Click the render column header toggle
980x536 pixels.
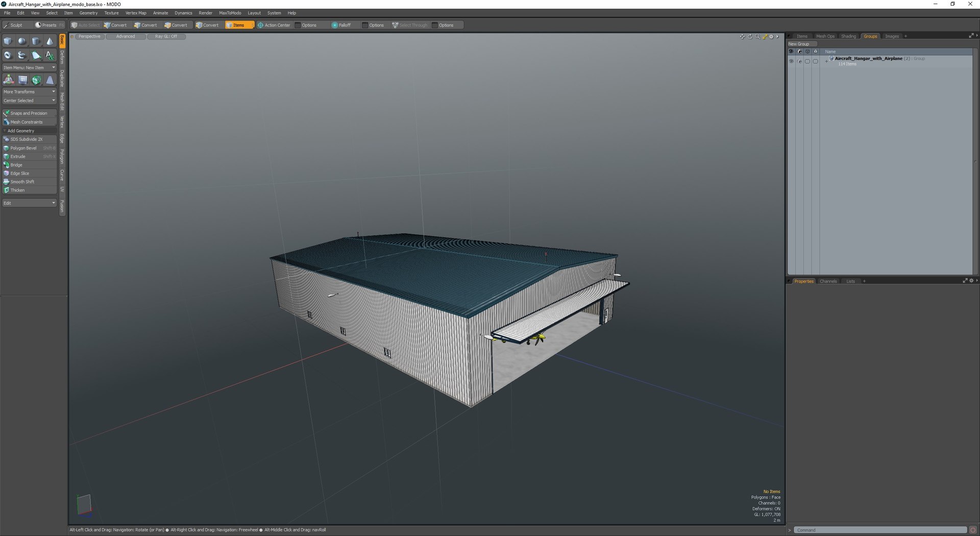click(x=799, y=52)
